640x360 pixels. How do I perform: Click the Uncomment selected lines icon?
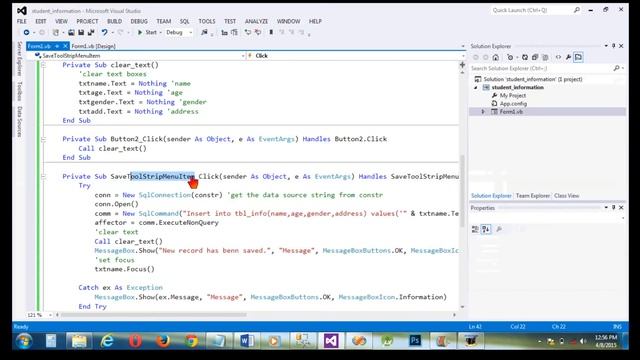pos(258,32)
